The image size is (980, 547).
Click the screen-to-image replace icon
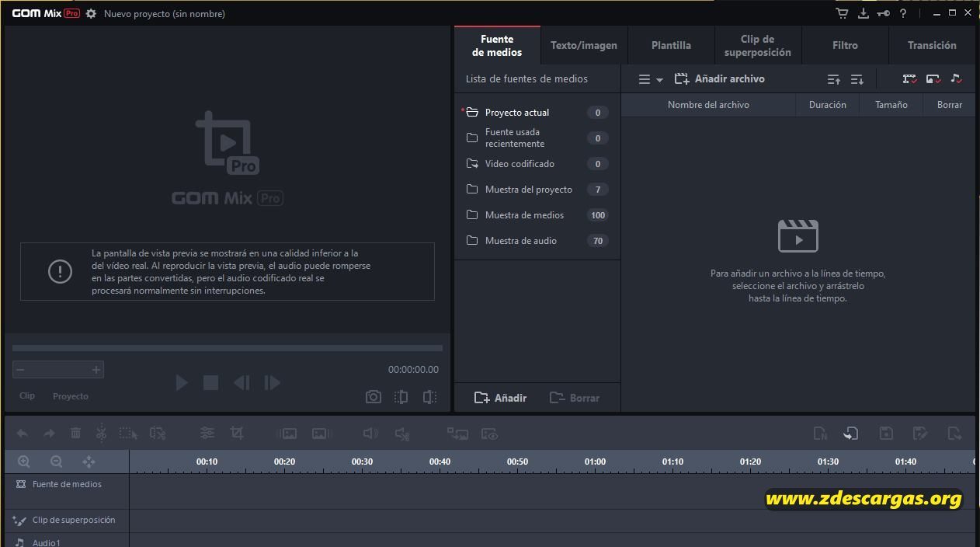coord(457,434)
